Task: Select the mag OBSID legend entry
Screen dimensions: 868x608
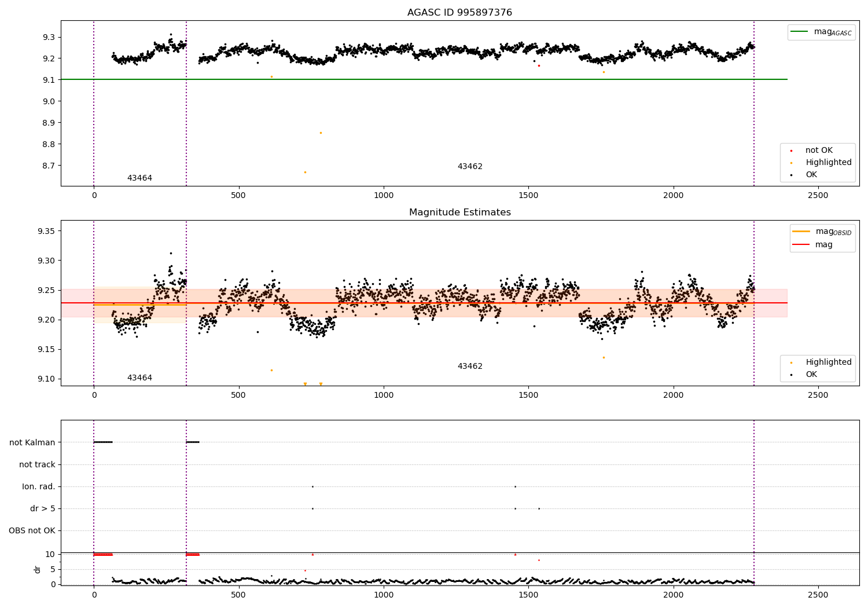Action: (822, 232)
